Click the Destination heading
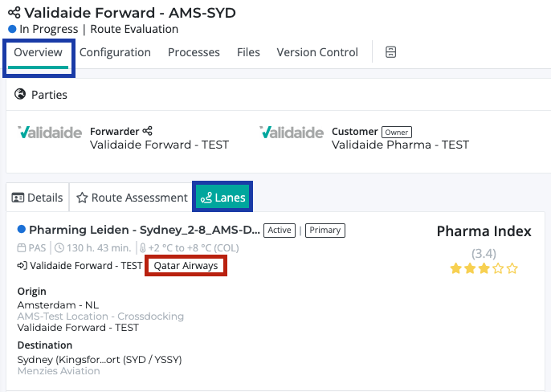551x392 pixels. coord(45,345)
